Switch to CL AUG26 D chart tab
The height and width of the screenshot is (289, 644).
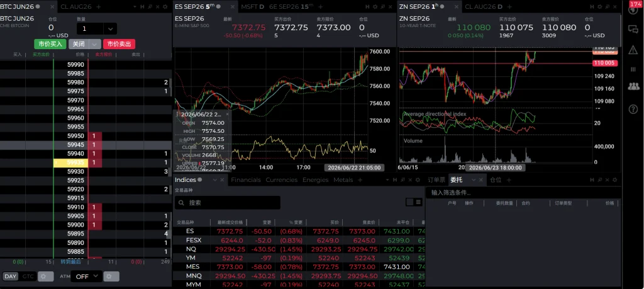[484, 6]
